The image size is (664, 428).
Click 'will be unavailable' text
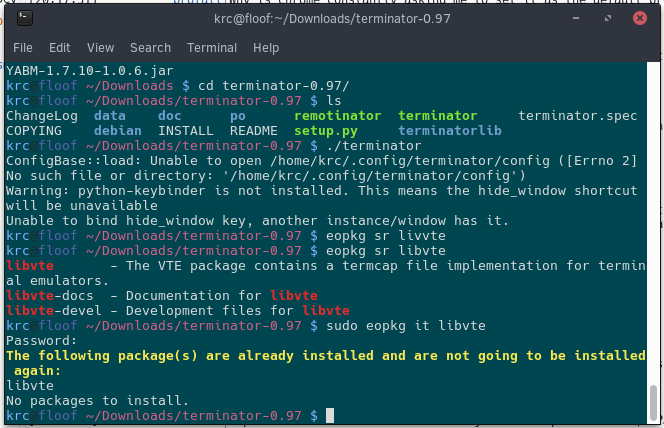[x=82, y=206]
